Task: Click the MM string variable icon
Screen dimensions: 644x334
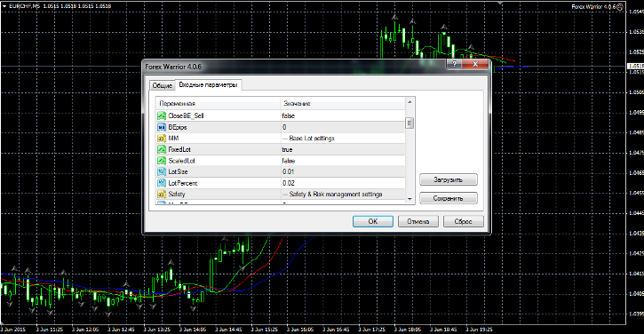Action: pos(162,138)
